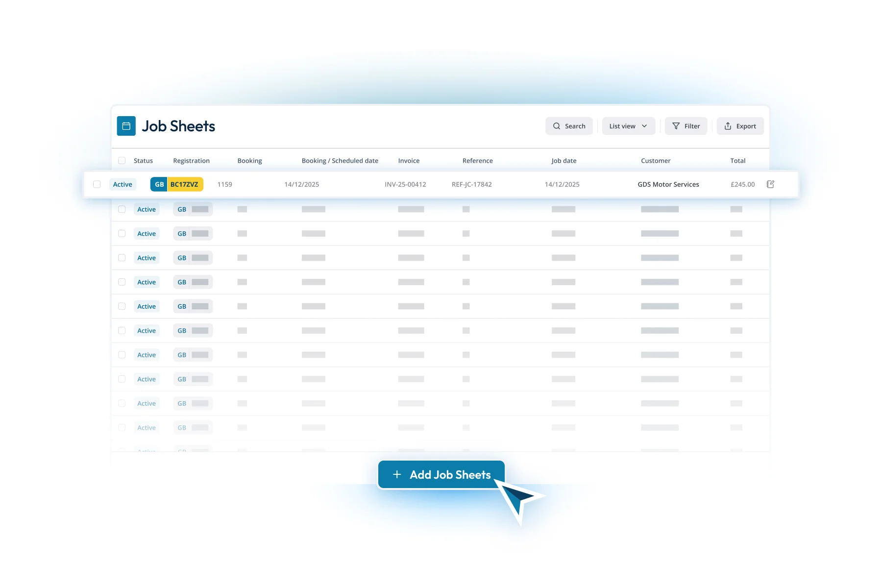The height and width of the screenshot is (588, 882).
Task: Click the £245.00 total value
Action: click(x=743, y=184)
